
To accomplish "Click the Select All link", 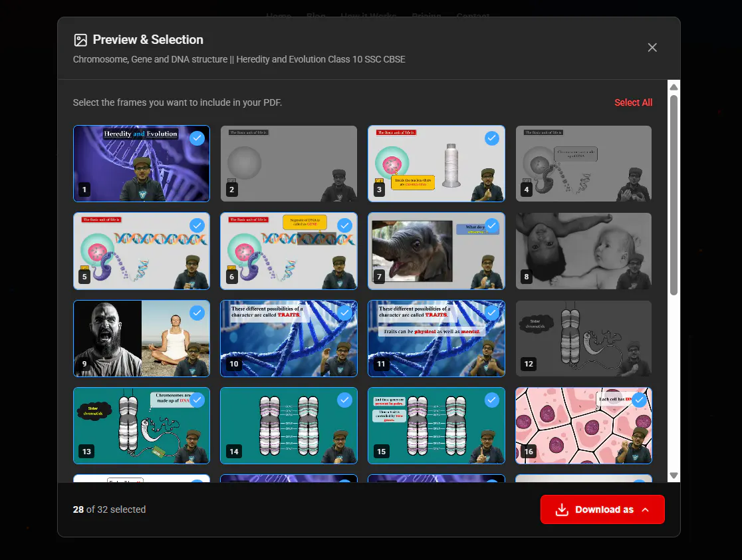I will click(633, 102).
